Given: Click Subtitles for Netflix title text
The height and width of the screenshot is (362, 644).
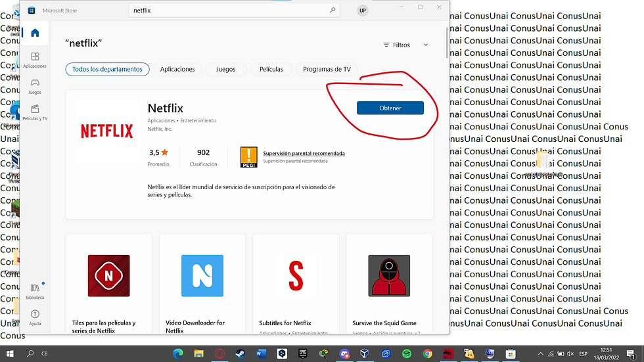Looking at the screenshot, I should 285,323.
